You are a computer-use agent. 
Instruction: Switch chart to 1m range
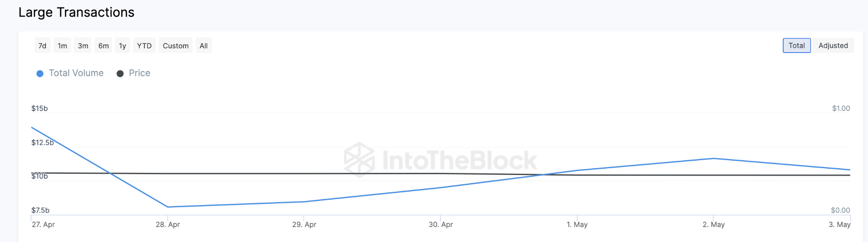pos(62,46)
